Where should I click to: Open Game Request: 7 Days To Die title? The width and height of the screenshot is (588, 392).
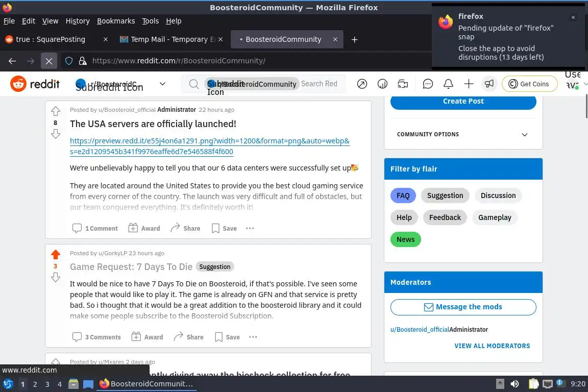tap(131, 267)
